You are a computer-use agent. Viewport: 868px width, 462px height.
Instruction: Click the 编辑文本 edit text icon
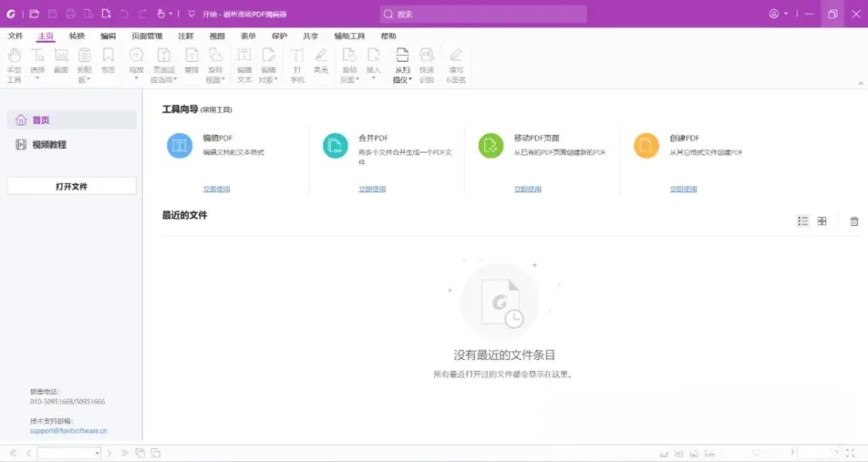[244, 65]
